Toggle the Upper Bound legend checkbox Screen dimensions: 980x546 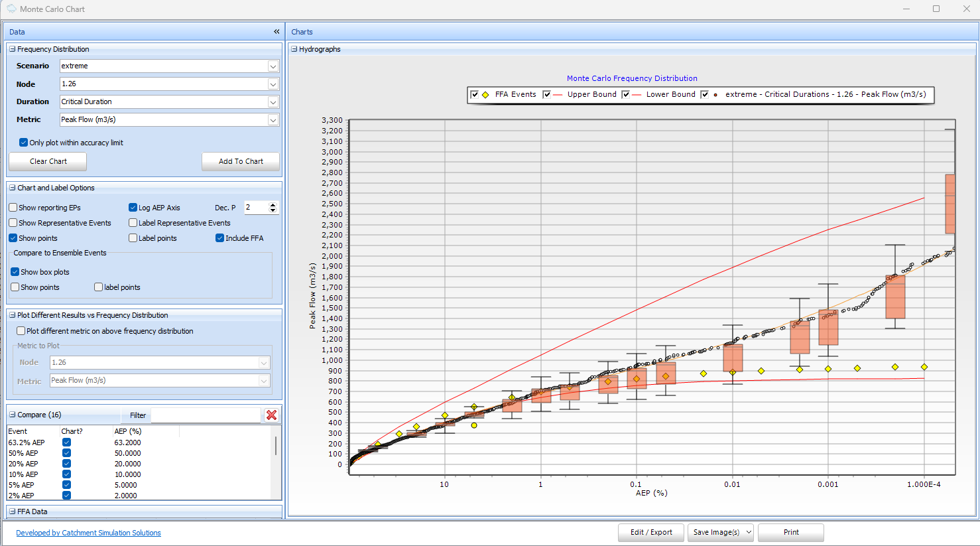point(546,95)
